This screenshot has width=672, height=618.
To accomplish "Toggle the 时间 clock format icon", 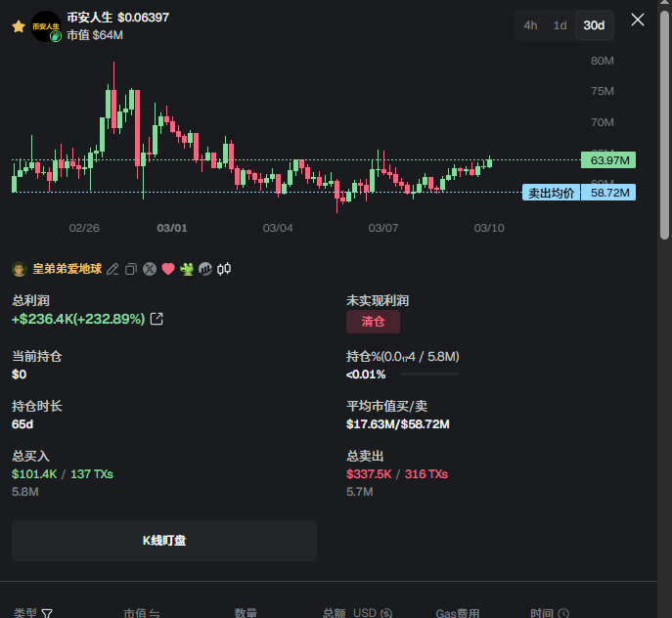I will [563, 614].
